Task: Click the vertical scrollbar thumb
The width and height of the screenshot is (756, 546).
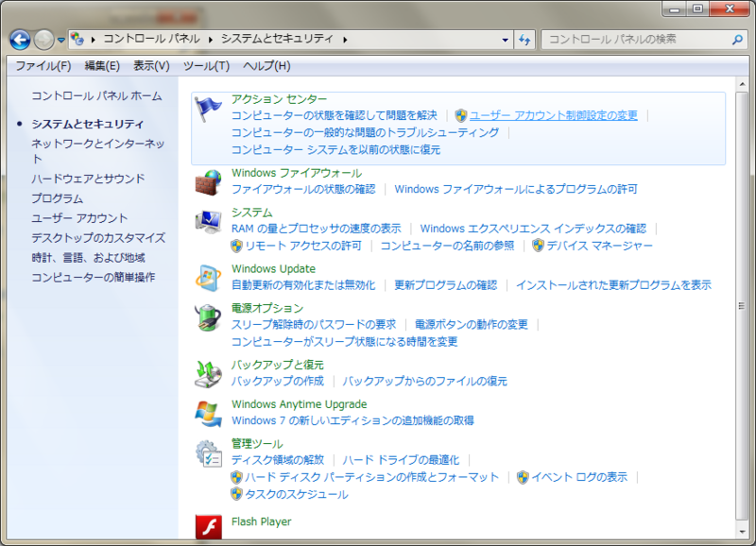Action: tap(742, 306)
